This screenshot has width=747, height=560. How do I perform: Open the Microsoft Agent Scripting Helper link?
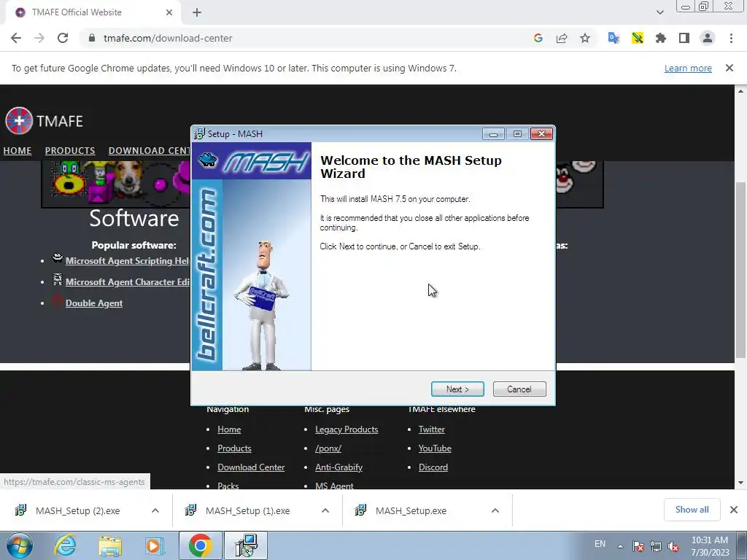tap(127, 261)
